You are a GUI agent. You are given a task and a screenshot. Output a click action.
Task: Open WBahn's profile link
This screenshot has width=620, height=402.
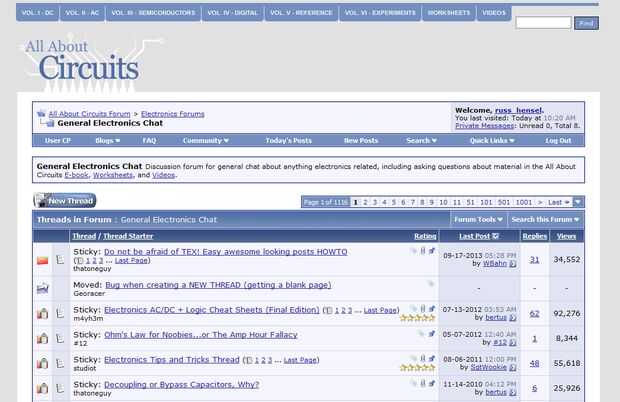(495, 264)
